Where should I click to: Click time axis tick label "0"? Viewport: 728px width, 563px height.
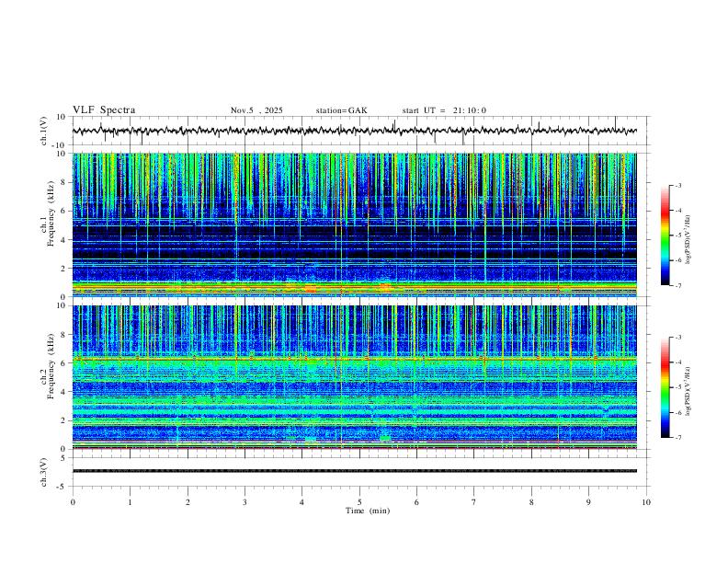[x=73, y=502]
